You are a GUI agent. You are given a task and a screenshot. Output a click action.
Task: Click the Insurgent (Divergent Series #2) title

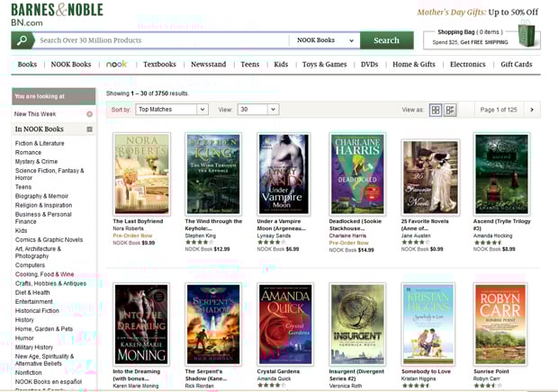(x=356, y=375)
